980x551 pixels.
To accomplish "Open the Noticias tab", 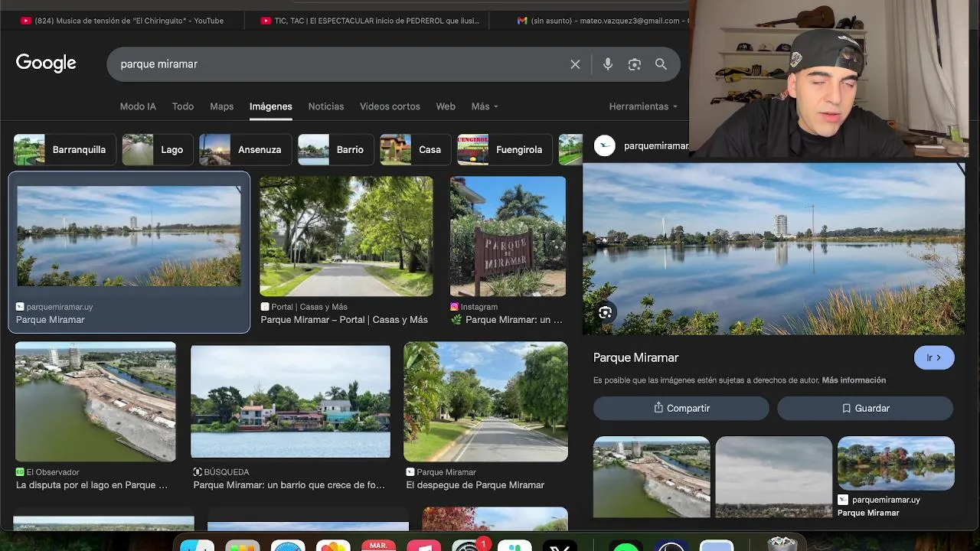I will point(326,106).
